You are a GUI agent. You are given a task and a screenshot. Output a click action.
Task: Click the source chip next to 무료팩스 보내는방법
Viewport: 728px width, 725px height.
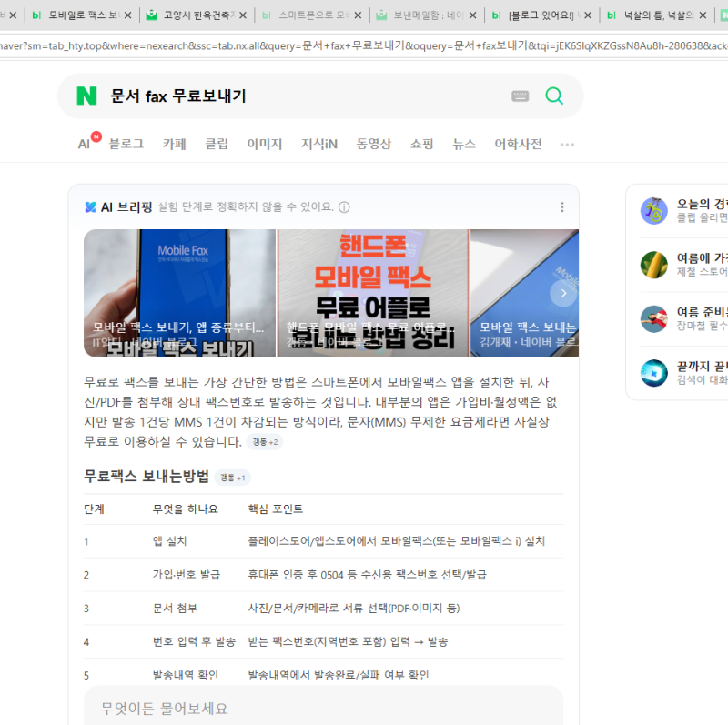pos(233,478)
